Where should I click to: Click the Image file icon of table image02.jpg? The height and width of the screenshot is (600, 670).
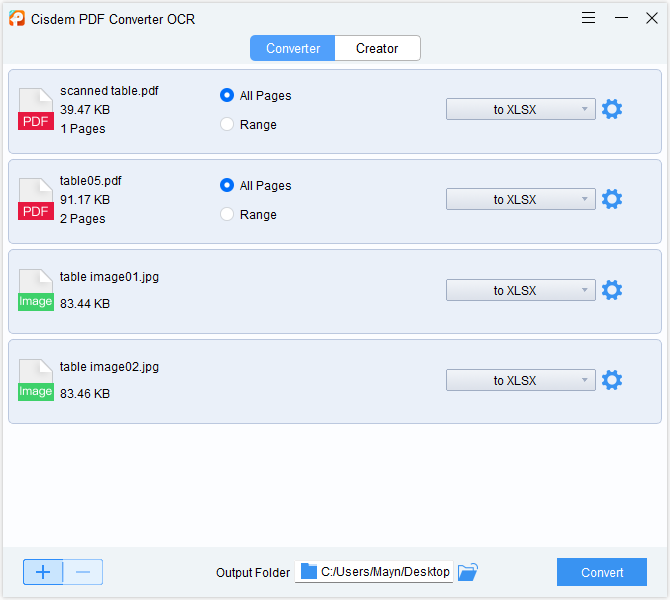[36, 380]
